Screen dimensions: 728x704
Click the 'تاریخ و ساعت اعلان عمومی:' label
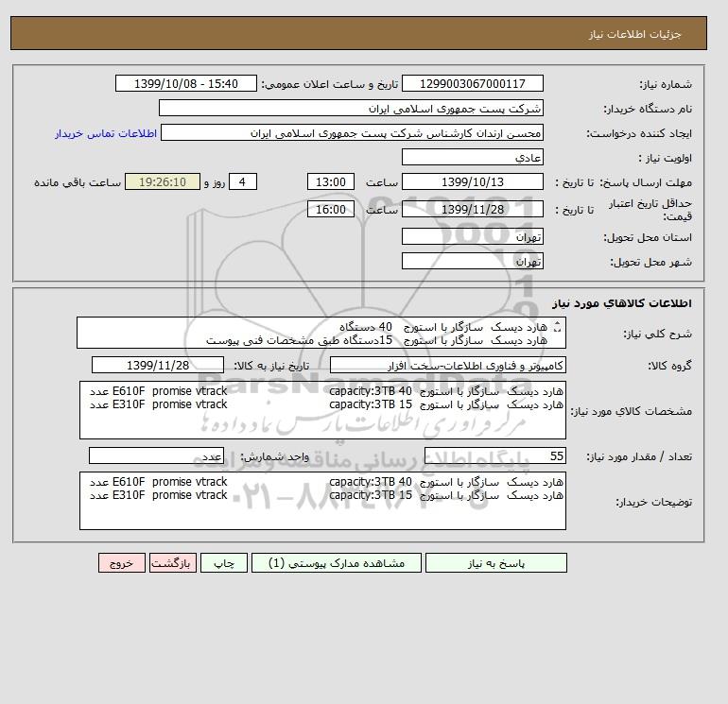point(330,84)
